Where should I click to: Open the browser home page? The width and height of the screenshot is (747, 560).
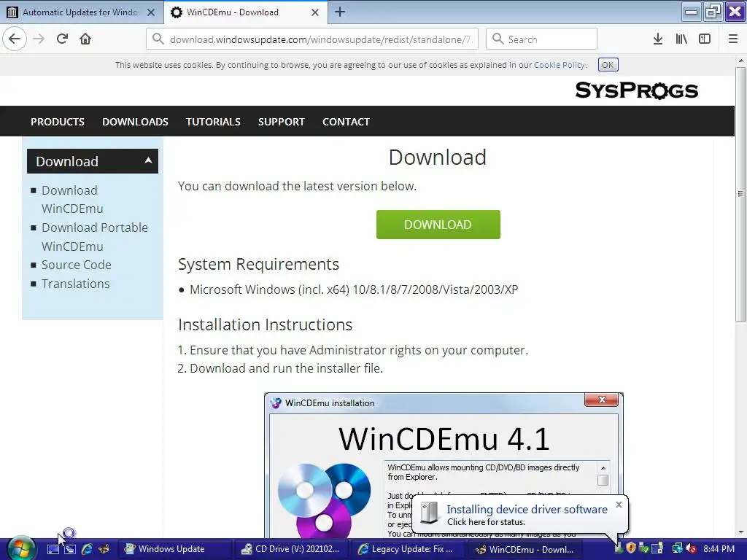click(x=85, y=39)
